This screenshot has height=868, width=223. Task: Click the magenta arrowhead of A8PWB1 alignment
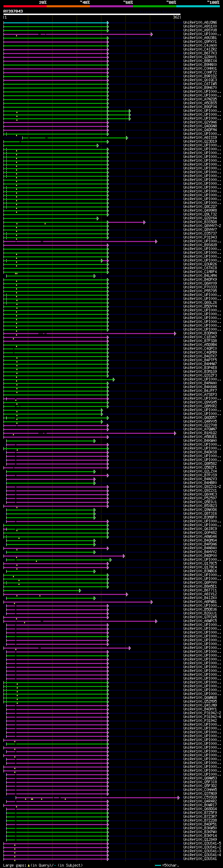click(x=152, y=602)
